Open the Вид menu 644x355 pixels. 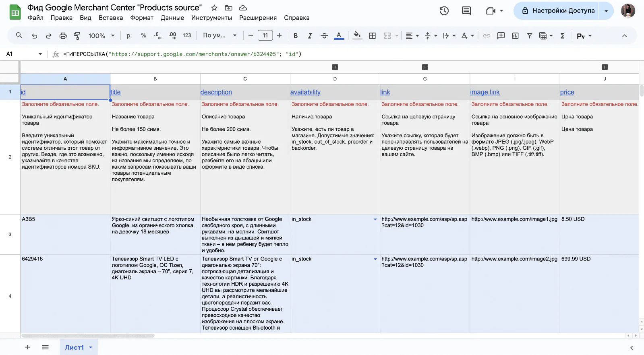[85, 18]
